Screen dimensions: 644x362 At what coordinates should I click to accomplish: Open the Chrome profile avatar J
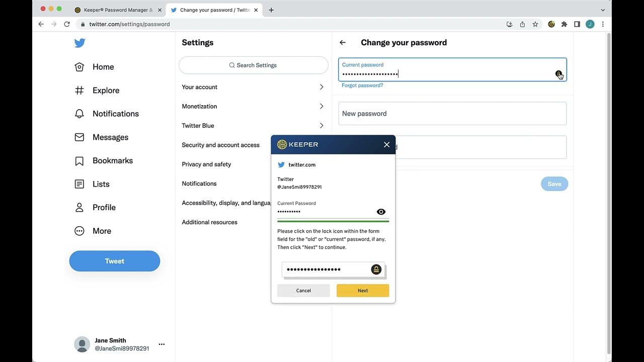pos(590,24)
